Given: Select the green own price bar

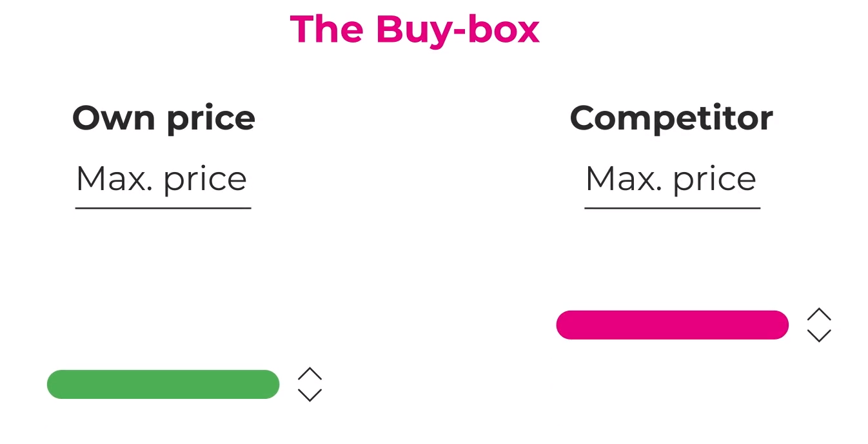Looking at the screenshot, I should (163, 384).
